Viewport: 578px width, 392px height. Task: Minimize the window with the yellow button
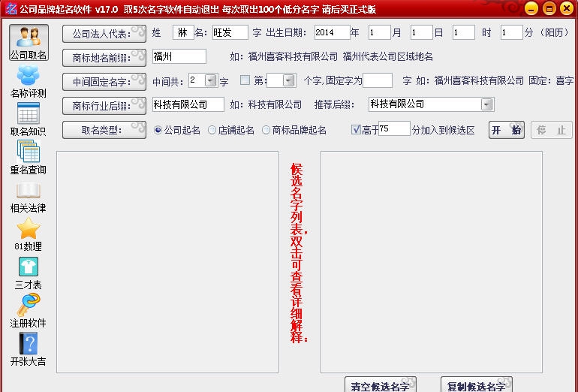[531, 8]
